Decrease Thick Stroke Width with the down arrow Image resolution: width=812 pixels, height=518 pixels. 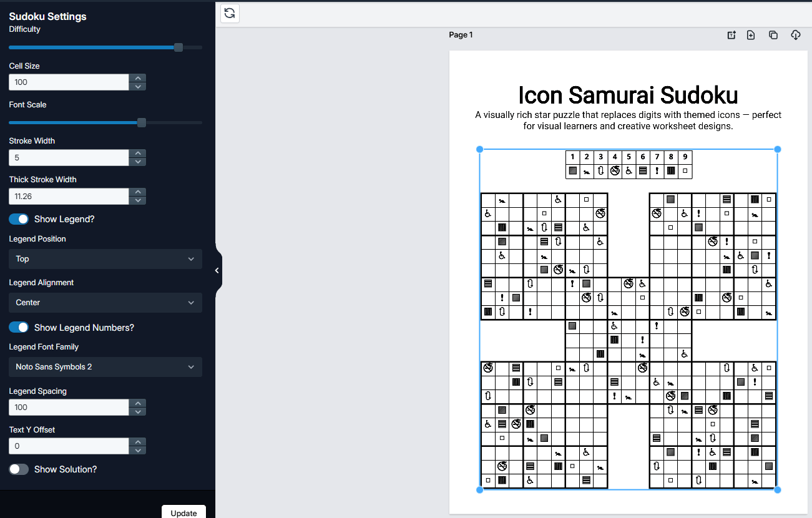(137, 200)
